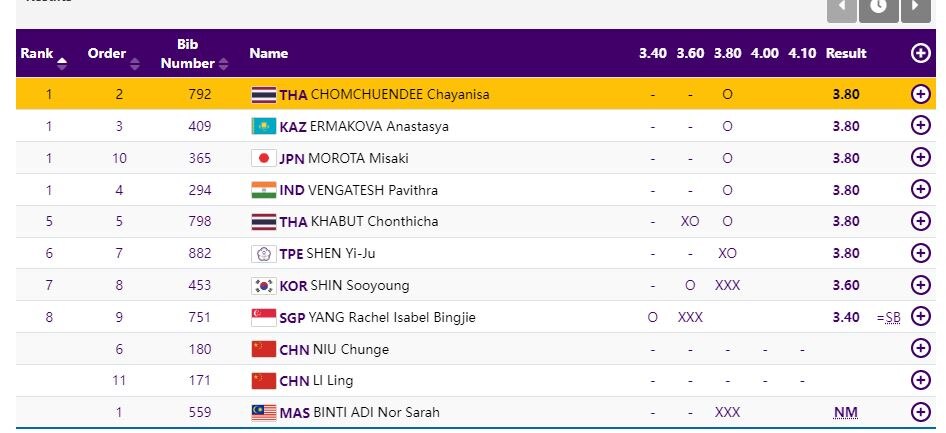Click the =SB abbreviation in YANG's row
Screen dimensions: 946x433
point(888,317)
